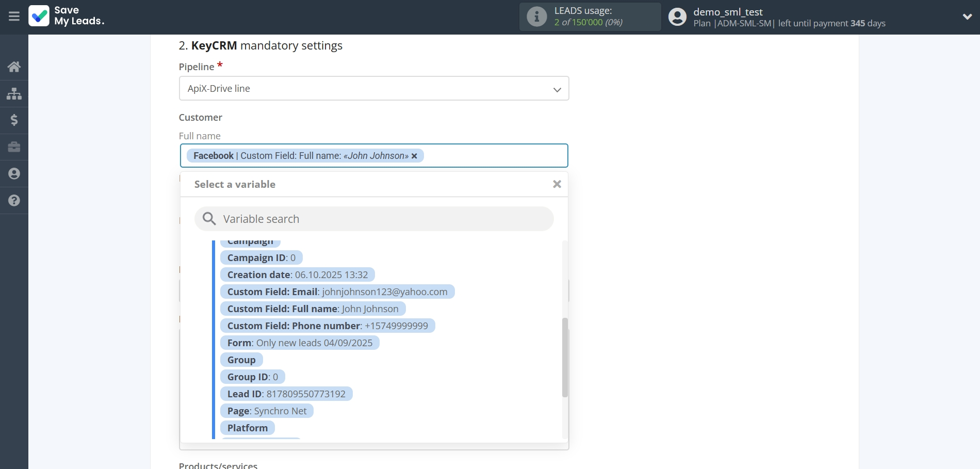Select the Lead ID variable
The width and height of the screenshot is (980, 469).
[286, 394]
